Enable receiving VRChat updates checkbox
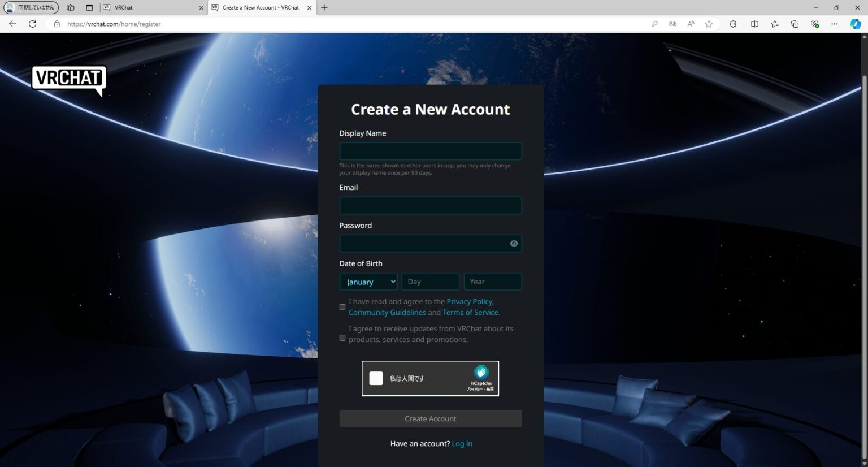Viewport: 868px width, 467px height. 342,338
